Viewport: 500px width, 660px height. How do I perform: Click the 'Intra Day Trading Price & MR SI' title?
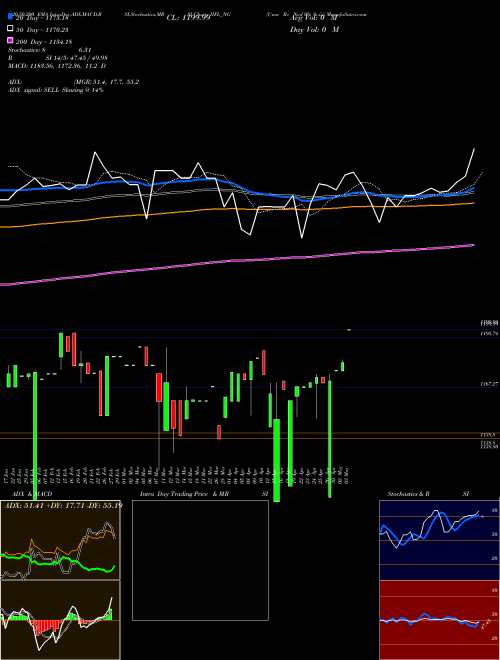pos(204,494)
